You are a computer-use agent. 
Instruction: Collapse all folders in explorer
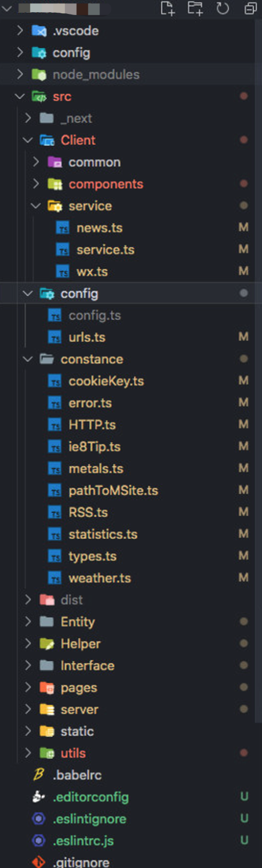click(x=250, y=8)
